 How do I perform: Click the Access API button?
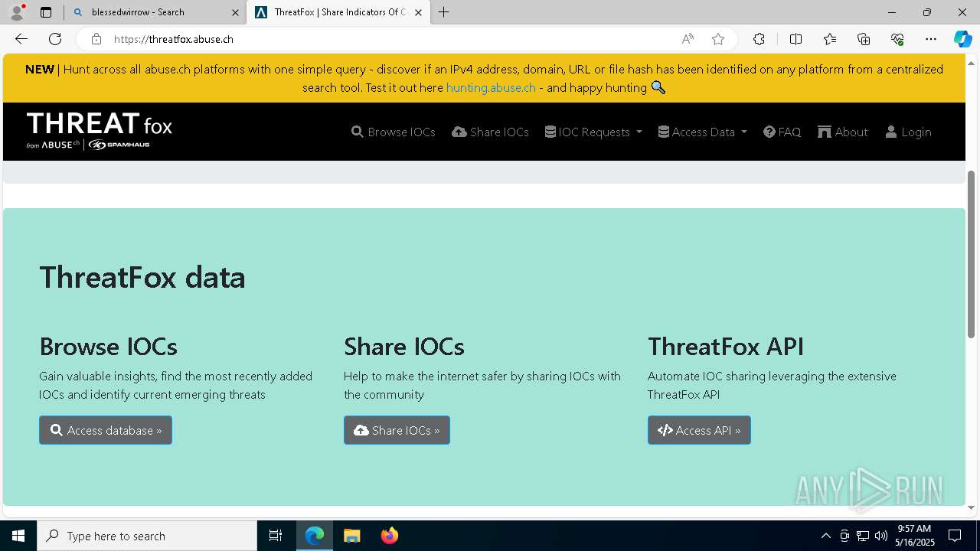click(x=699, y=430)
